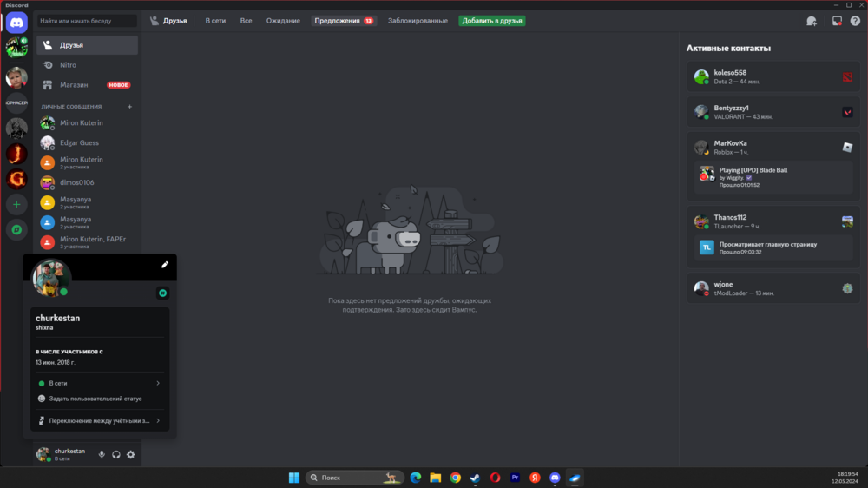Switch to the 'Все' friends tab
868x488 pixels.
click(246, 21)
